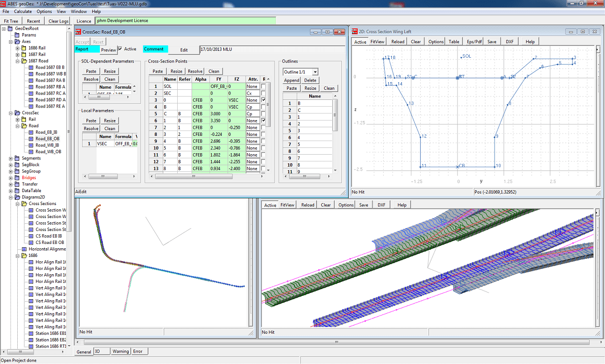Click the Params folder icon in tree
Image resolution: width=605 pixels, height=364 pixels.
(x=17, y=35)
